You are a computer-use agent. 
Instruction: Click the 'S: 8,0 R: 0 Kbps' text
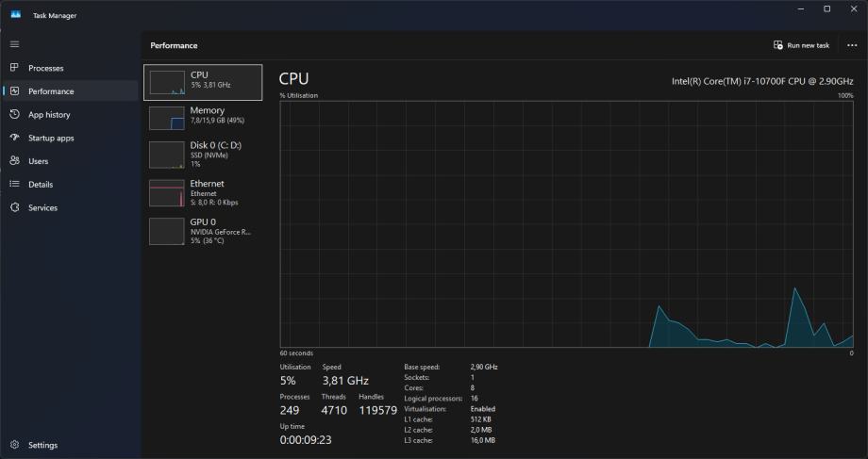(x=214, y=203)
